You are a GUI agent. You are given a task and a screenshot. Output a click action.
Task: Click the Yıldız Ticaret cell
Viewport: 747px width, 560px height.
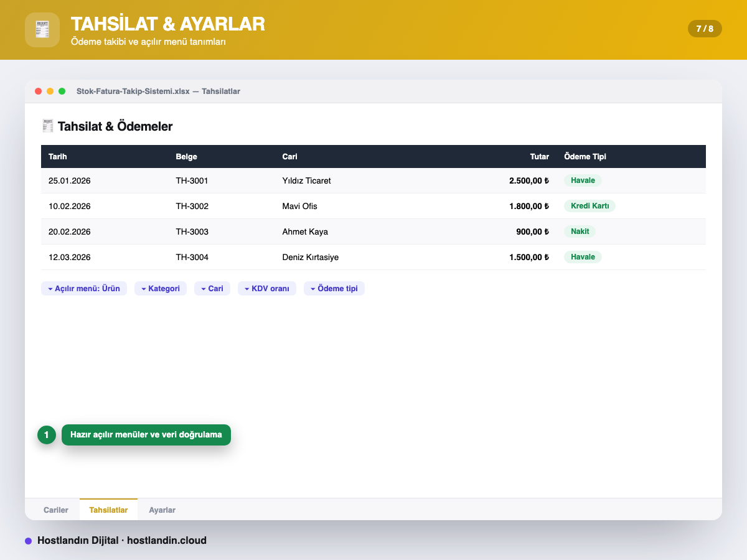point(306,180)
